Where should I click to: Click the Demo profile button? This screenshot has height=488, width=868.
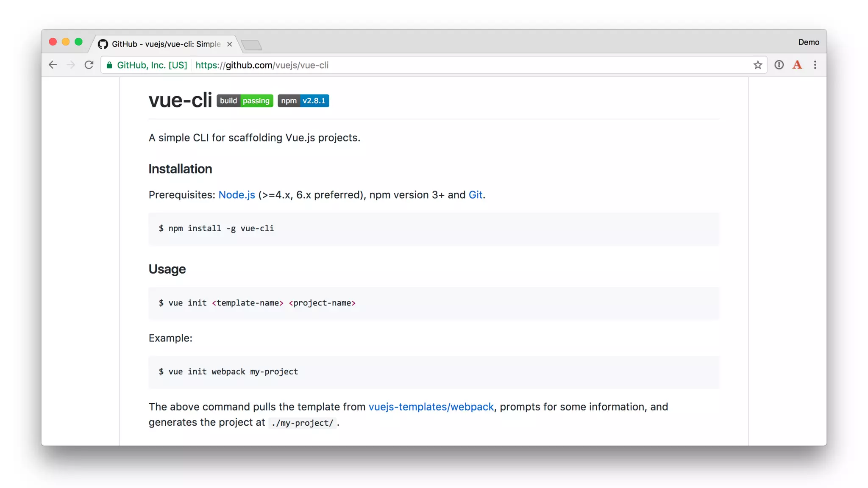(808, 42)
